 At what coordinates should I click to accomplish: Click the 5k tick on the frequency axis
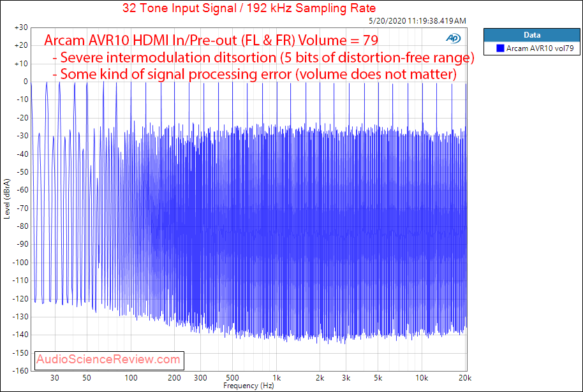tap(378, 378)
